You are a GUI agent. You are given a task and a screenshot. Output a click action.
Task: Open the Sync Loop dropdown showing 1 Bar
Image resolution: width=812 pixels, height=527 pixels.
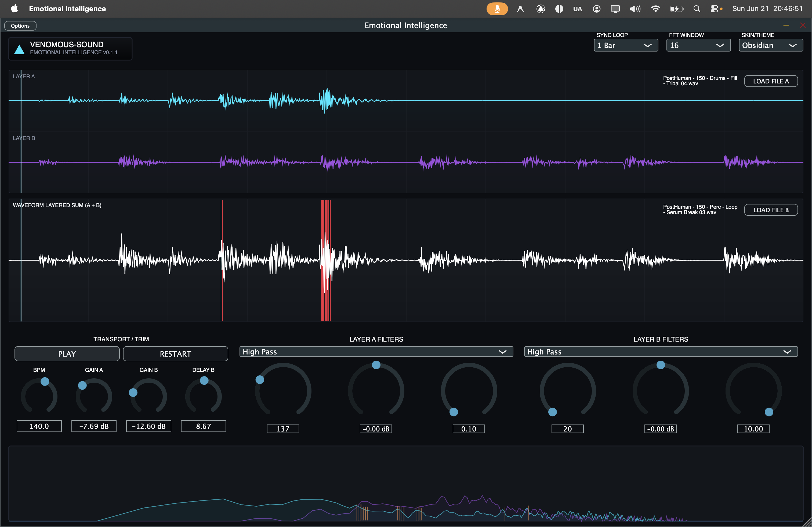[626, 45]
